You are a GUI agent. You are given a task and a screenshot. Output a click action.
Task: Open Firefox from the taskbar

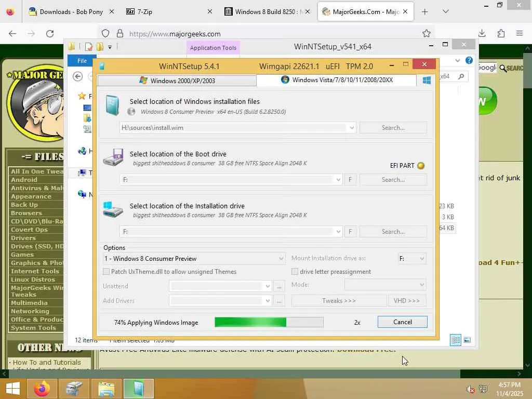[42, 389]
